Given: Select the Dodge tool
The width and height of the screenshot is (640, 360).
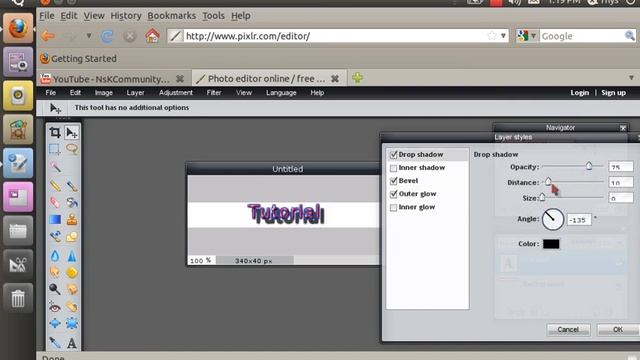Looking at the screenshot, I should click(x=55, y=289).
